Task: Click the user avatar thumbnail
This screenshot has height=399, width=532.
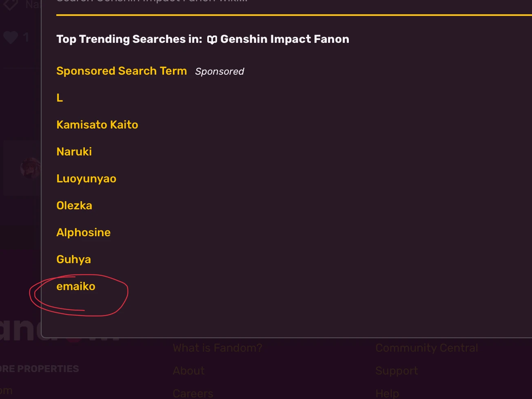Action: click(31, 168)
